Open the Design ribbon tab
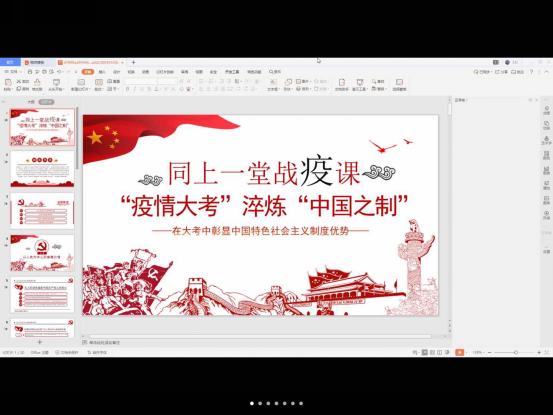This screenshot has width=553, height=415. pyautogui.click(x=116, y=72)
